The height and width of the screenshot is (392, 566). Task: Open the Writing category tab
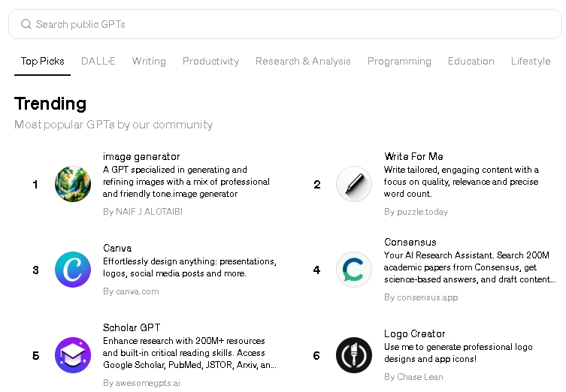pyautogui.click(x=149, y=61)
